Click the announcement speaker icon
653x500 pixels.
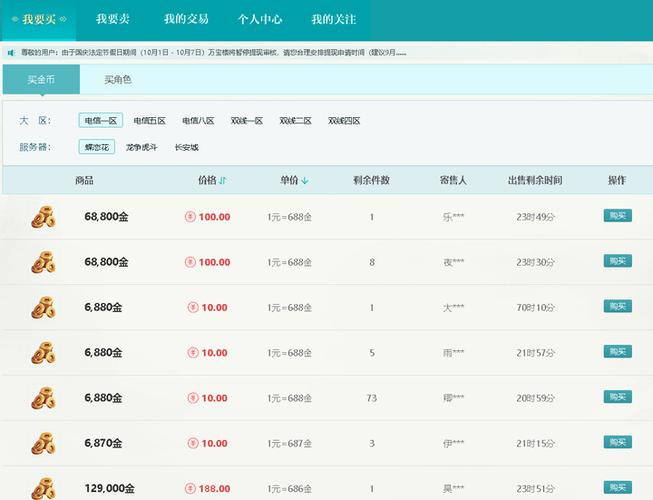pyautogui.click(x=11, y=52)
